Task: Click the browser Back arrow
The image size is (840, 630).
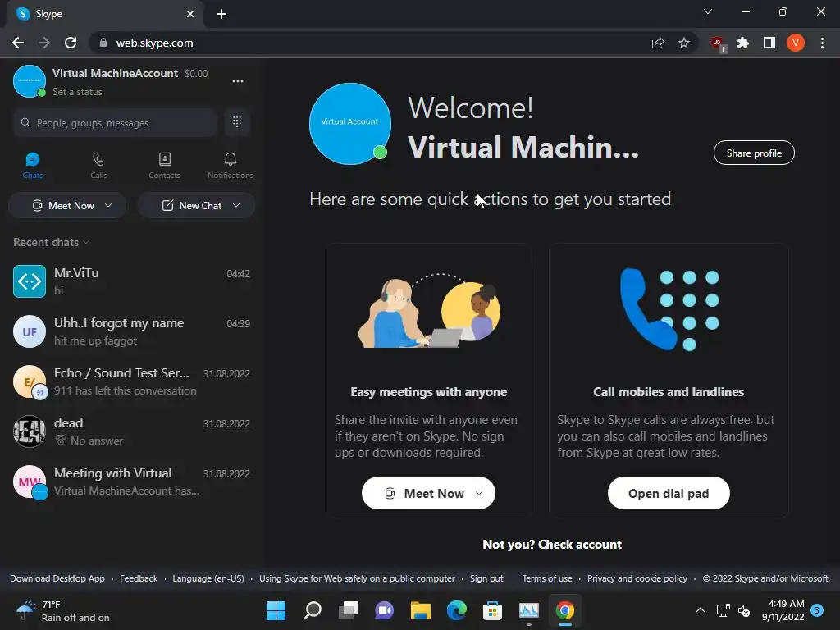Action: click(18, 43)
